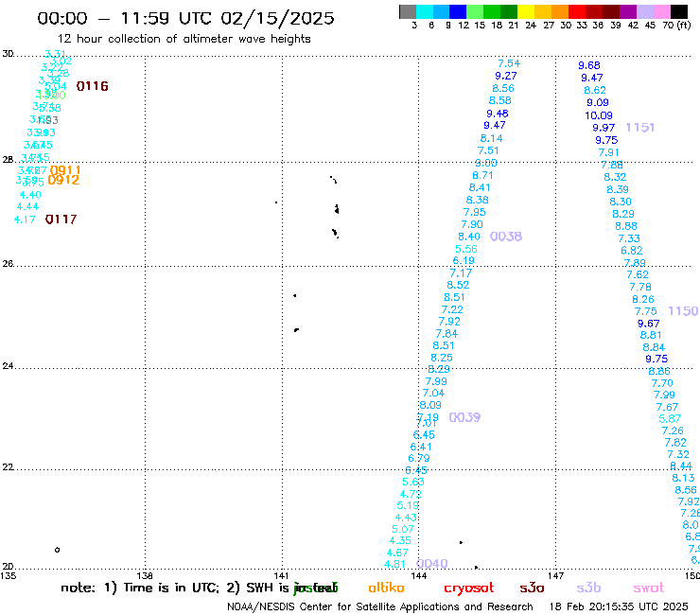Click the subtitle about 12 hour altimeter collection

[x=184, y=39]
